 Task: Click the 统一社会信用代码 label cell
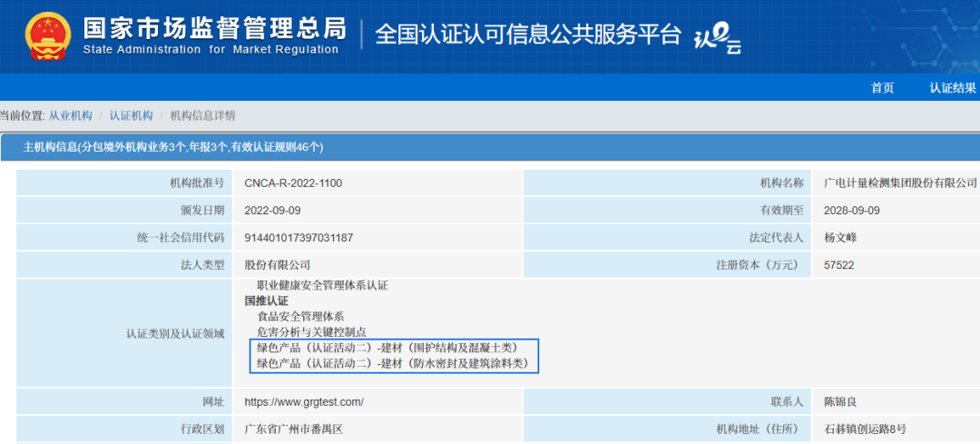click(123, 238)
